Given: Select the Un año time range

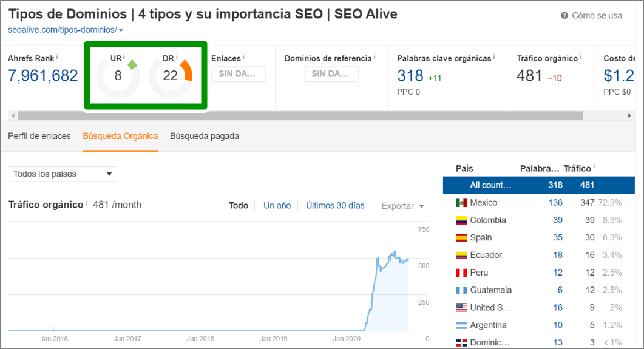Looking at the screenshot, I should coord(277,206).
